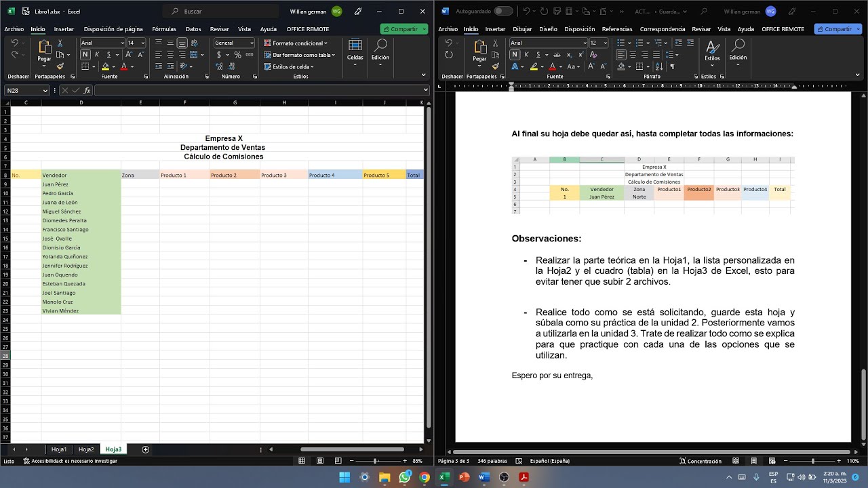Open PowerPoint from the taskbar
Screen dimensions: 868x488
pyautogui.click(x=465, y=477)
